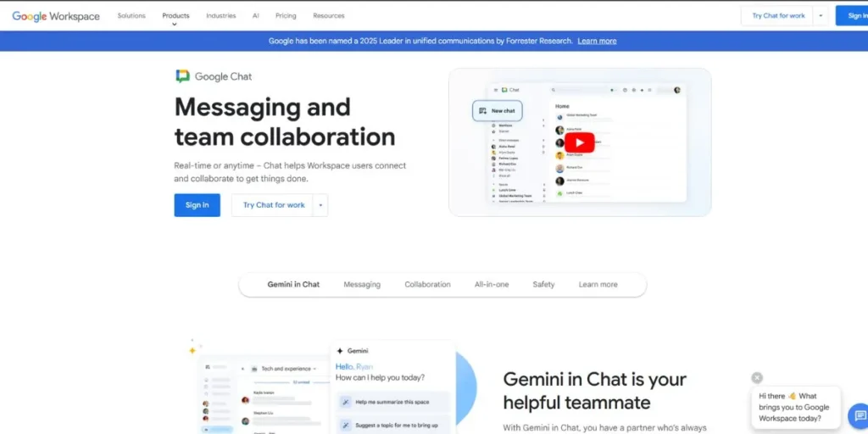Select the AI menu item
Screen dimensions: 868x434
click(x=256, y=15)
